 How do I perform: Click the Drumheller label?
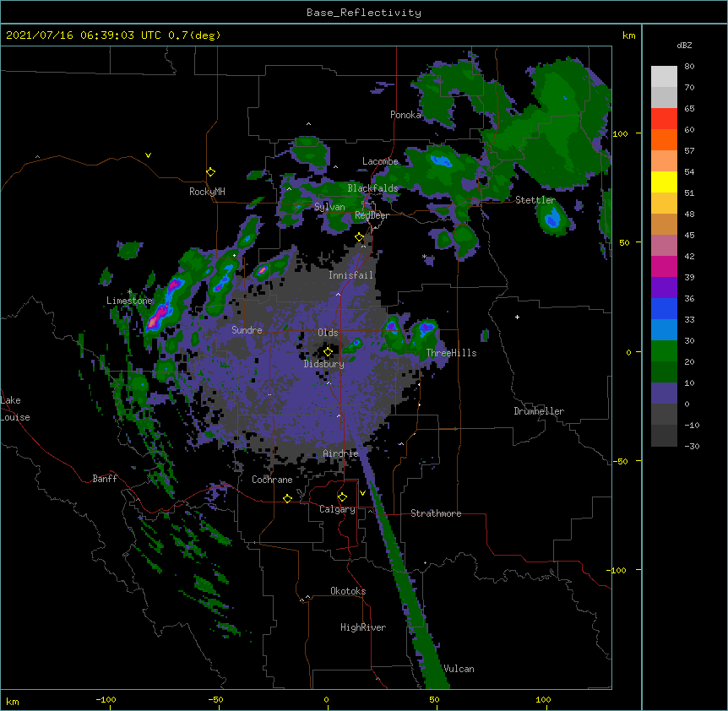coord(539,411)
